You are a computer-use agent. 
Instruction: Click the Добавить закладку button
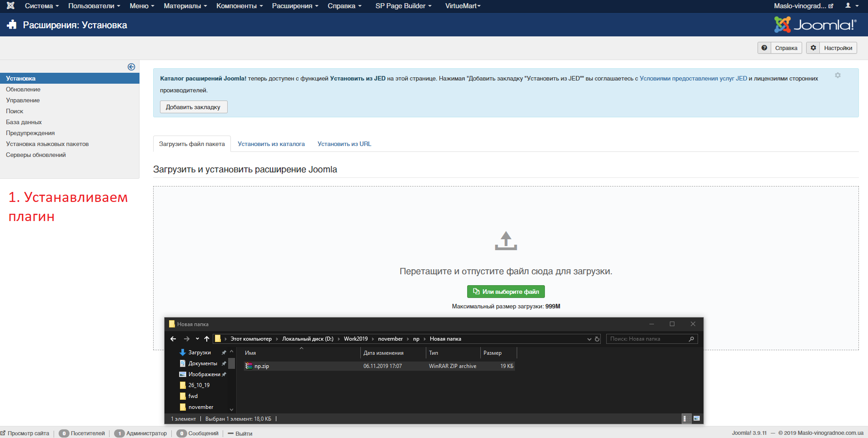click(193, 107)
